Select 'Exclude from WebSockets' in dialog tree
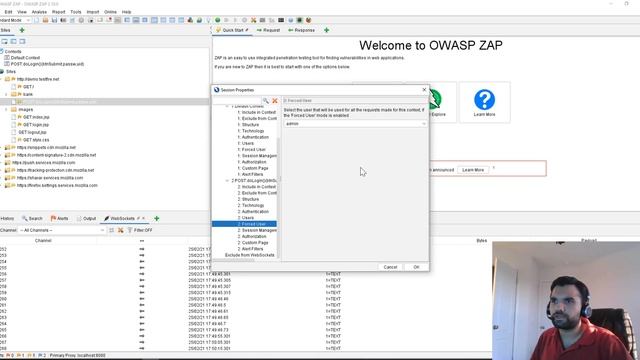The image size is (640, 360). (x=249, y=255)
